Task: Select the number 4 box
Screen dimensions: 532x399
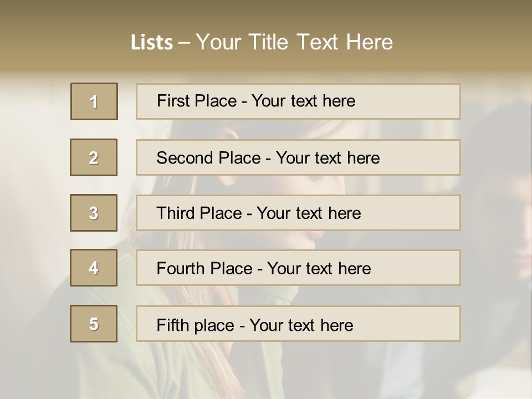Action: (x=94, y=268)
